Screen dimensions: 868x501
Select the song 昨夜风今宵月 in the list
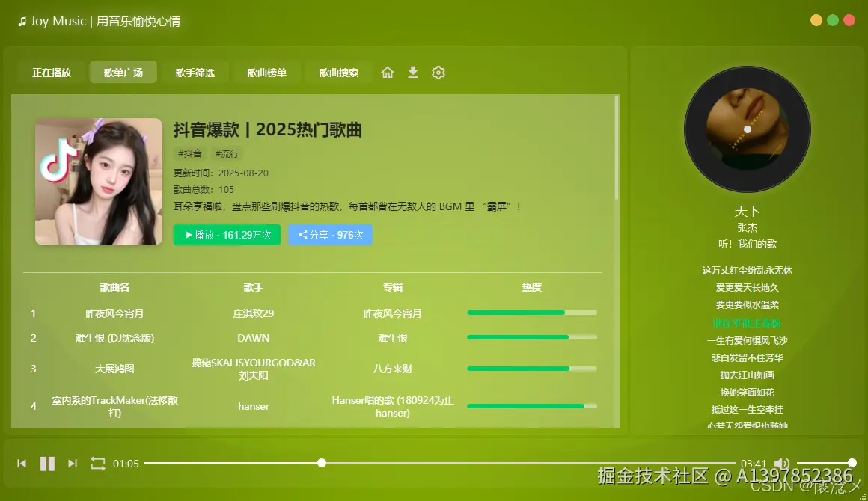pyautogui.click(x=114, y=313)
